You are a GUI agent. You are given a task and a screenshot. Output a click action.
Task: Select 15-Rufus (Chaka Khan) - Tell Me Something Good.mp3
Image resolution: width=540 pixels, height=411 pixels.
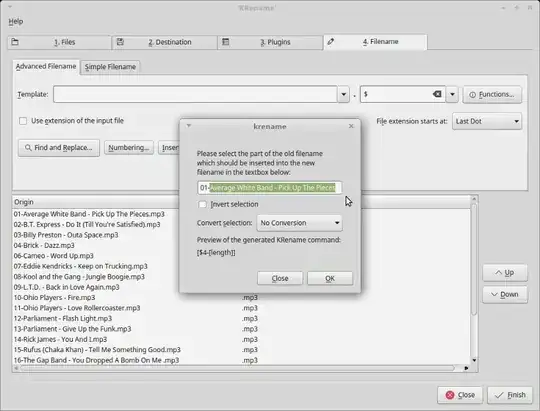point(97,350)
